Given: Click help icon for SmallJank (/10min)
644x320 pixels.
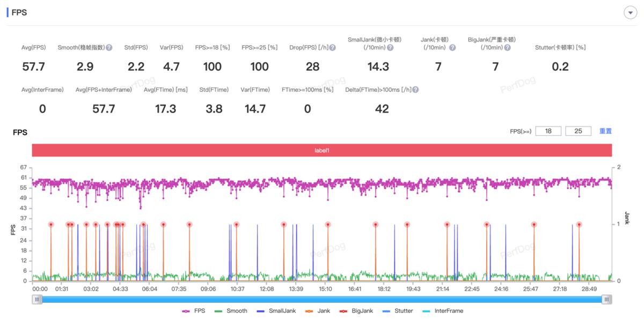Looking at the screenshot, I should click(390, 48).
